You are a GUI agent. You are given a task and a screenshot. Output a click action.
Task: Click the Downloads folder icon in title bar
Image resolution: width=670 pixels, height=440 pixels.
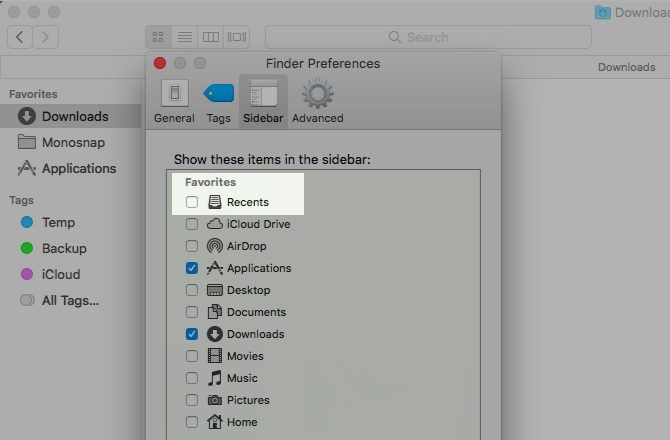[x=602, y=12]
